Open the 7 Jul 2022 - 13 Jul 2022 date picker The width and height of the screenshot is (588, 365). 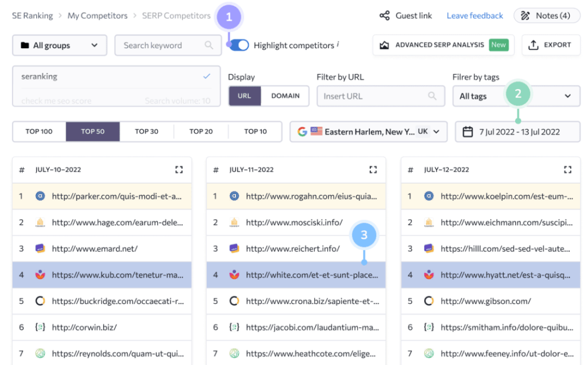coord(517,131)
